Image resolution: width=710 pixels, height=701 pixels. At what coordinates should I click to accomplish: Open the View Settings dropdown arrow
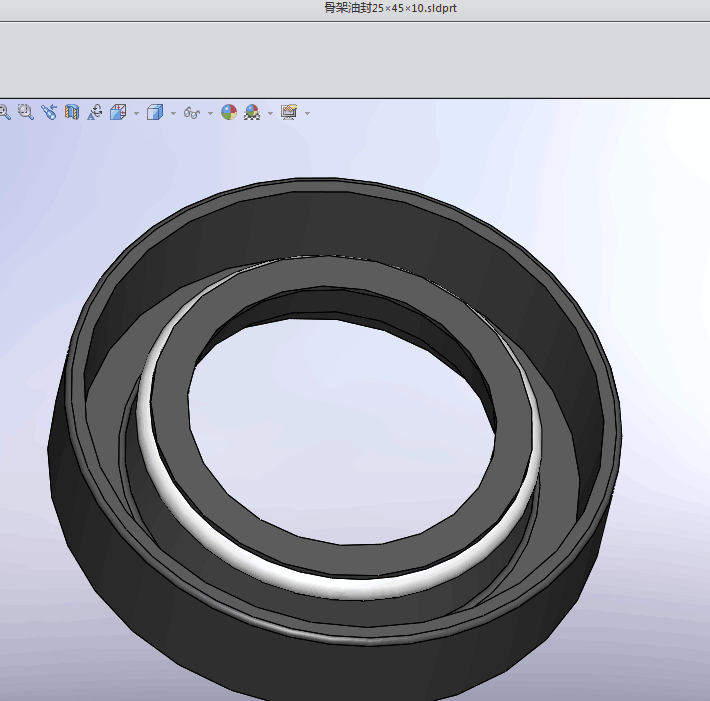[307, 113]
